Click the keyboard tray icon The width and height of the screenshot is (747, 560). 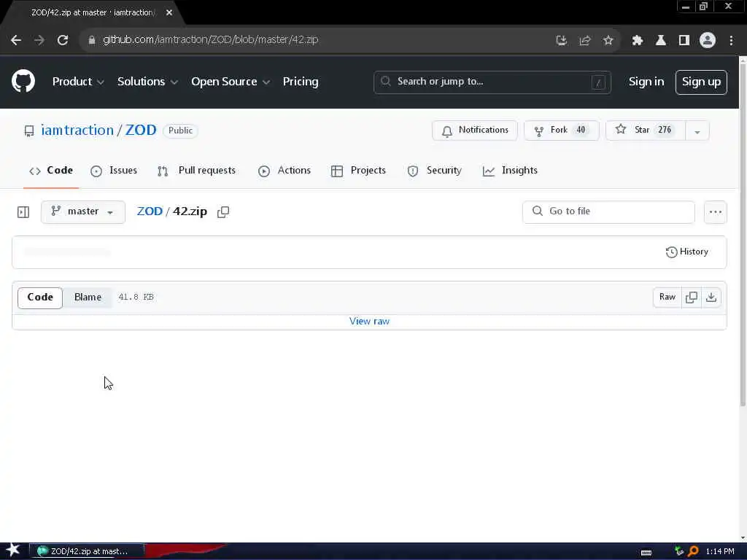coord(646,553)
